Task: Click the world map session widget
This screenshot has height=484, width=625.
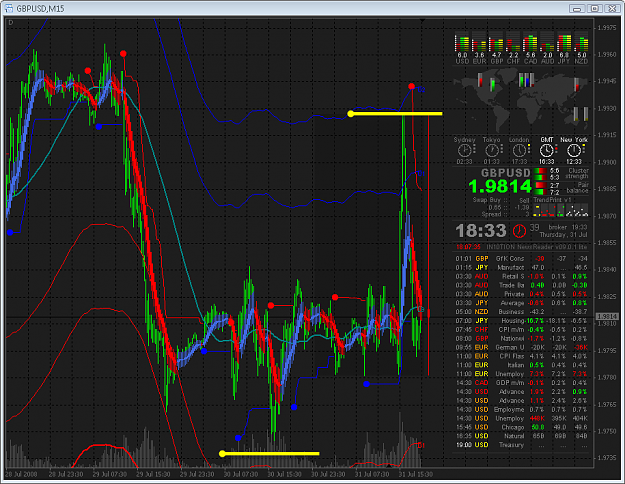Action: [x=521, y=100]
